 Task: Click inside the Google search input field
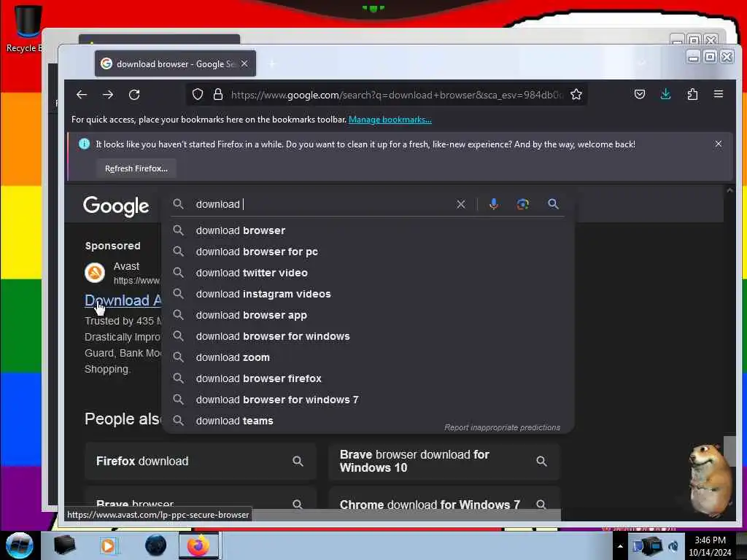324,204
